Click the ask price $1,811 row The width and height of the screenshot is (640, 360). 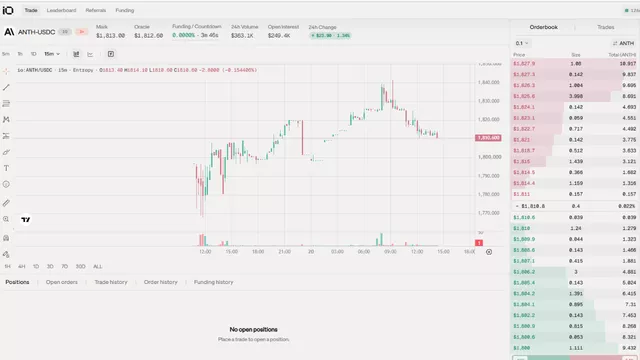574,194
